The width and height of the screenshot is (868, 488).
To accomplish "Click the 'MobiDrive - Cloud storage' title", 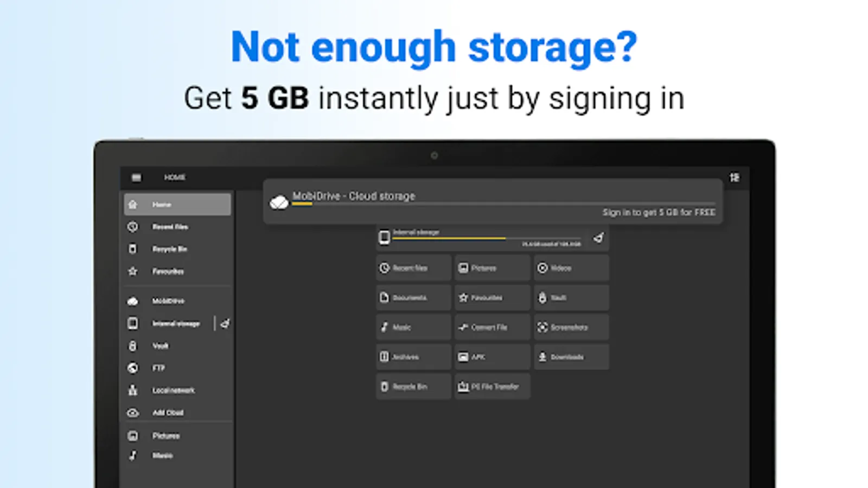I will (354, 196).
